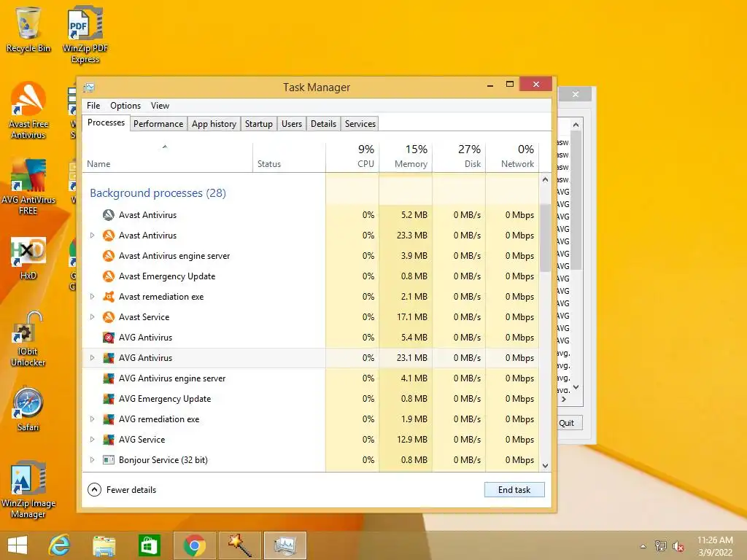Click the process list scrollbar thumb

coord(546,237)
